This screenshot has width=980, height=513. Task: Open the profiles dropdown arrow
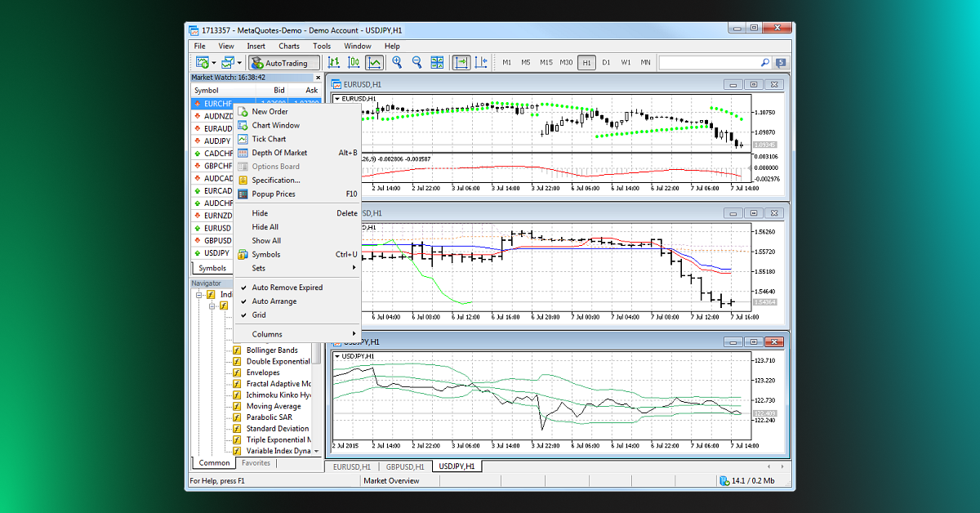pos(239,63)
